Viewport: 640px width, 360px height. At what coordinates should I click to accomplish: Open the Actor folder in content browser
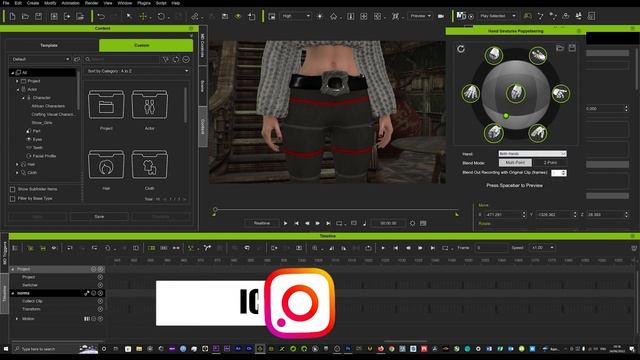[x=149, y=105]
